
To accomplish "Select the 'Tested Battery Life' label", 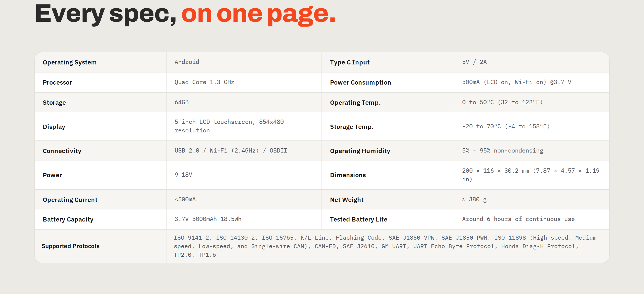I will (359, 219).
